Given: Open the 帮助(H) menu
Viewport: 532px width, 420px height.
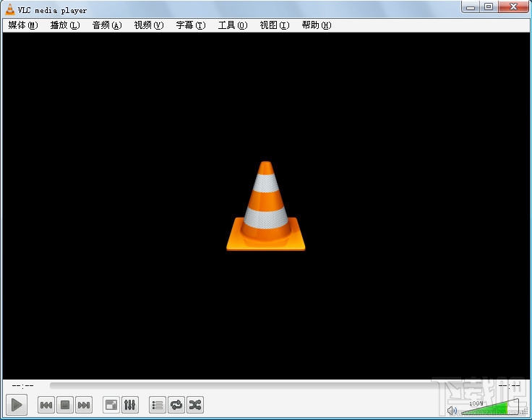Looking at the screenshot, I should tap(317, 25).
